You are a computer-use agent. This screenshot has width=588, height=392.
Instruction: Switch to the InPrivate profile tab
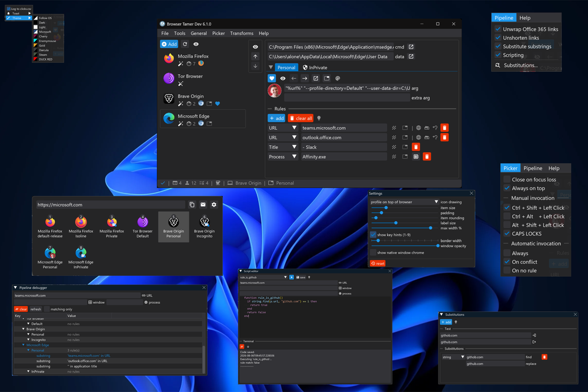point(315,68)
